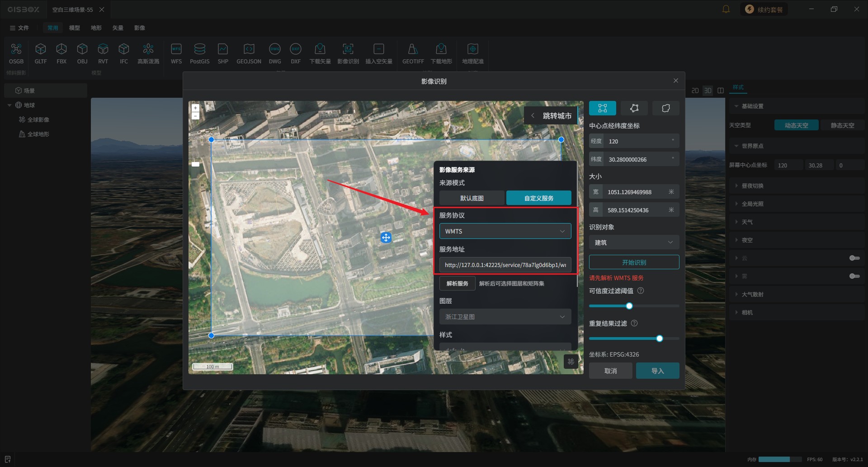Click the 服务地址 URL input field
The image size is (868, 467).
point(505,265)
